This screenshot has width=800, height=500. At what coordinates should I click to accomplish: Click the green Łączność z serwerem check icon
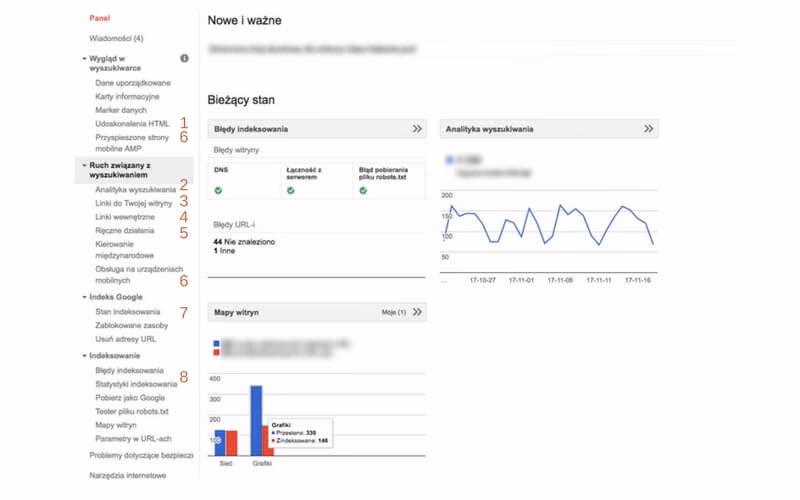291,190
